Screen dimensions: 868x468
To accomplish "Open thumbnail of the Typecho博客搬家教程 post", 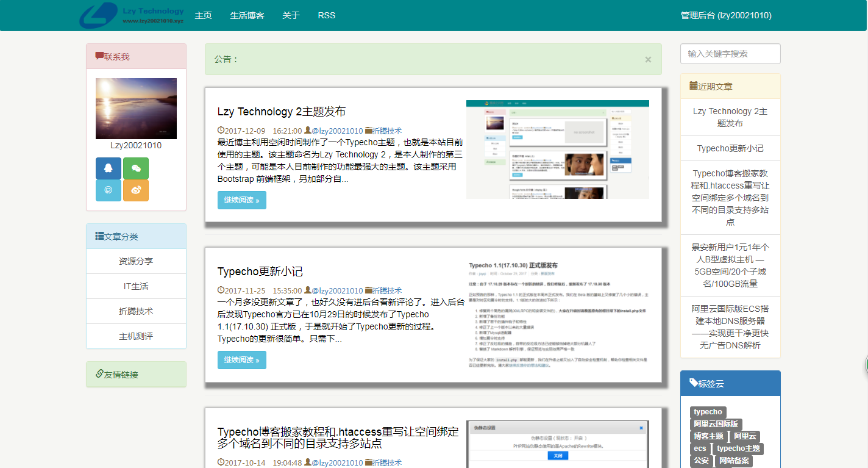I will pyautogui.click(x=558, y=444).
